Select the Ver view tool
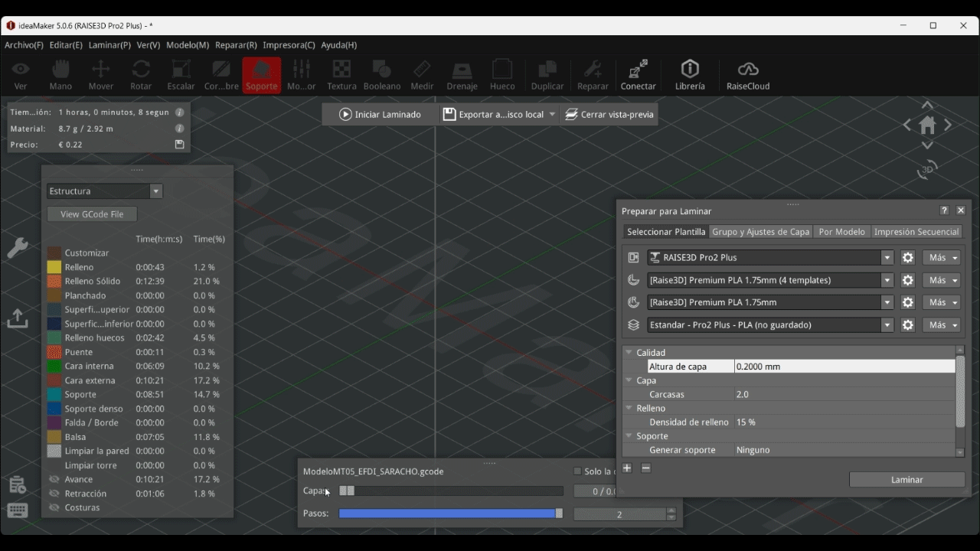The height and width of the screenshot is (551, 980). (x=21, y=75)
